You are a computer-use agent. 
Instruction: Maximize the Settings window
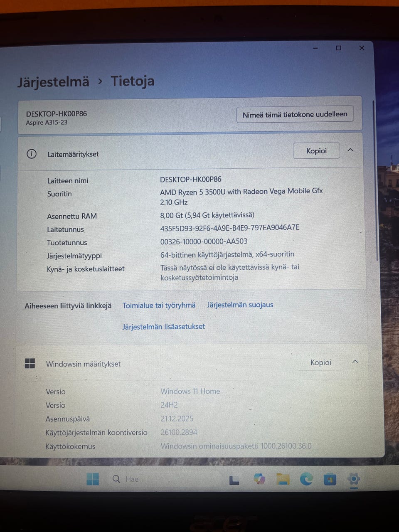[338, 48]
